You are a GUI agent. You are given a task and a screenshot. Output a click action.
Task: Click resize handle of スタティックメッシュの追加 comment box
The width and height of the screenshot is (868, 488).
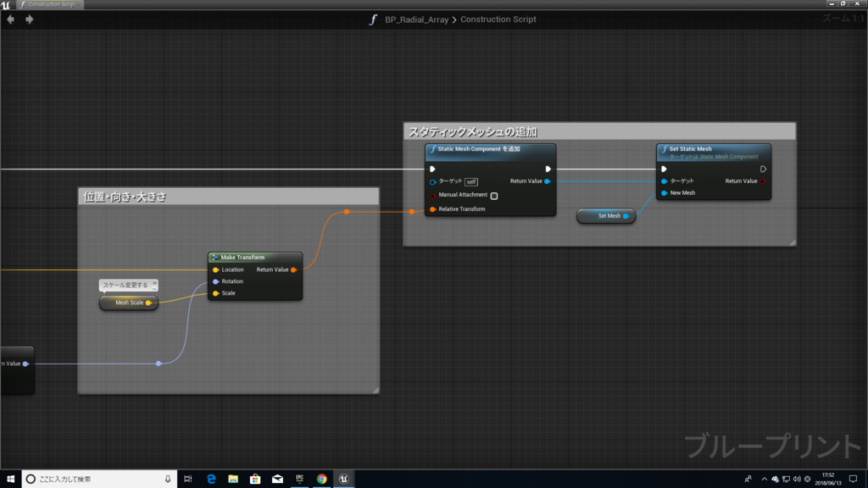pyautogui.click(x=793, y=242)
